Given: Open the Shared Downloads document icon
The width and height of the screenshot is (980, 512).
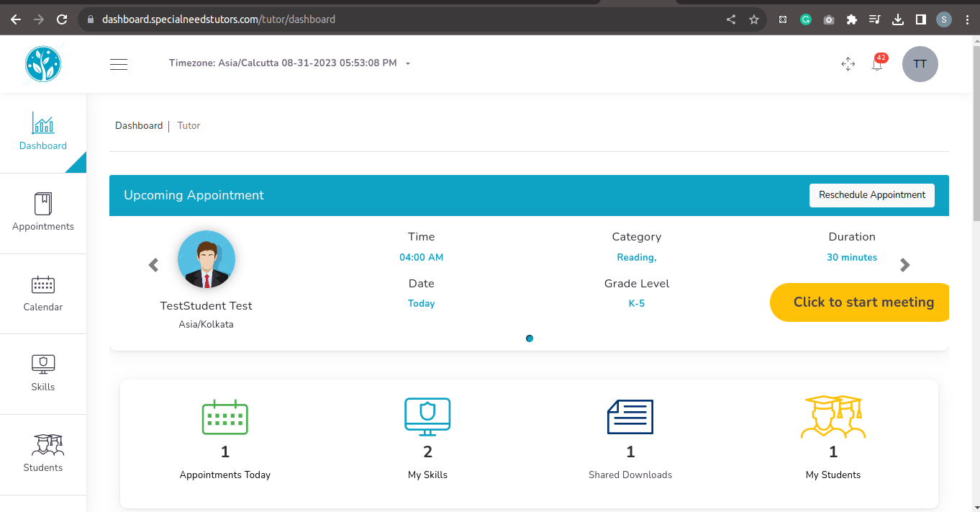Looking at the screenshot, I should coord(630,417).
